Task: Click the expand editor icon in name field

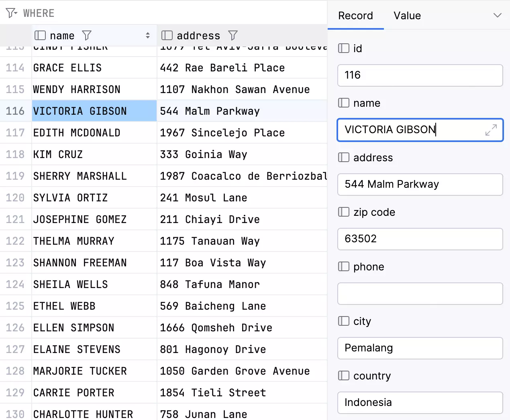Action: [x=491, y=130]
